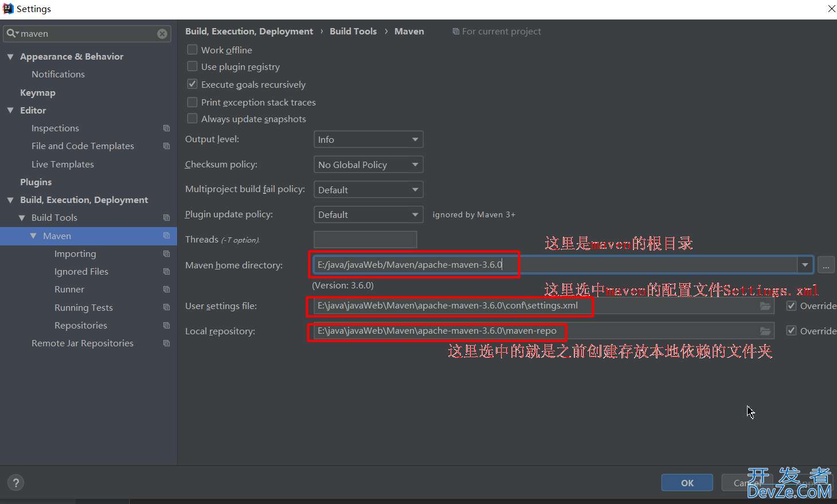The width and height of the screenshot is (837, 504).
Task: Select Repositories under Maven
Action: [x=81, y=325]
